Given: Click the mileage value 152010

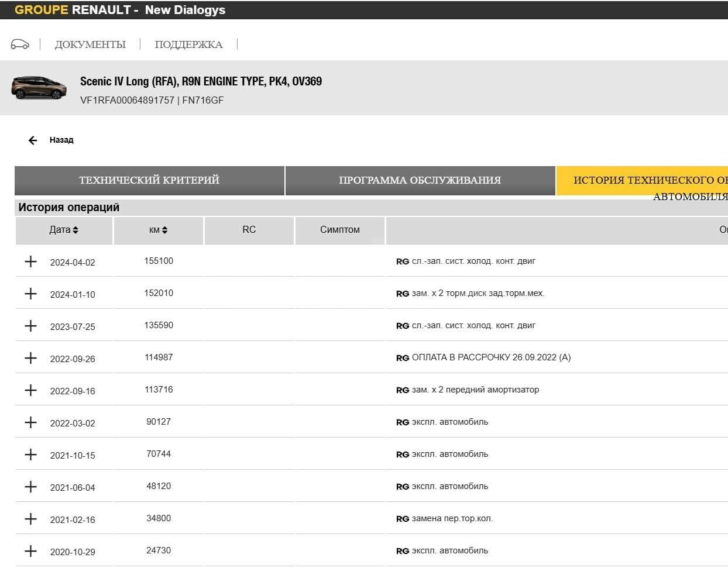Looking at the screenshot, I should pyautogui.click(x=159, y=293).
